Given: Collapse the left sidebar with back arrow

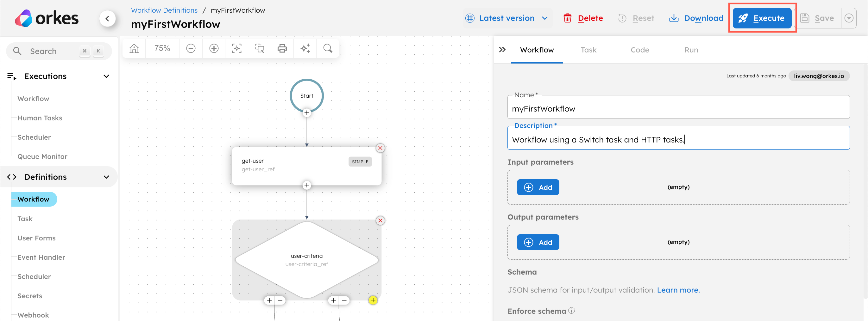Looking at the screenshot, I should tap(108, 19).
